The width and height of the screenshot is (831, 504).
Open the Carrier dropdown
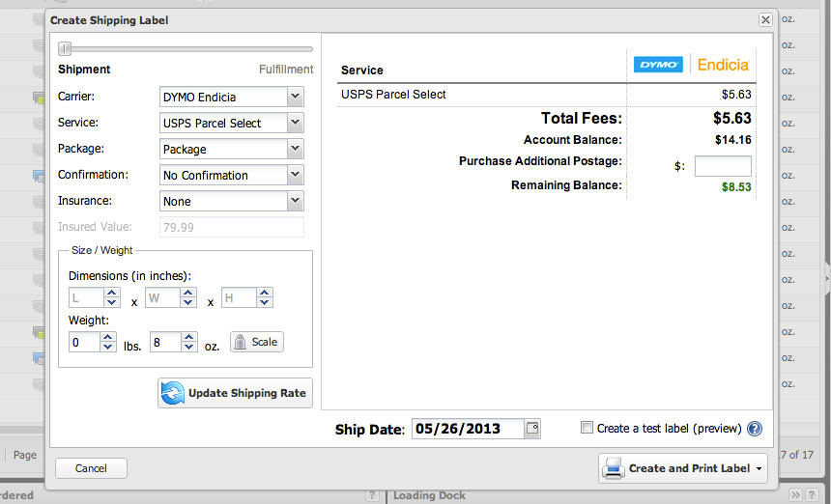pyautogui.click(x=231, y=97)
